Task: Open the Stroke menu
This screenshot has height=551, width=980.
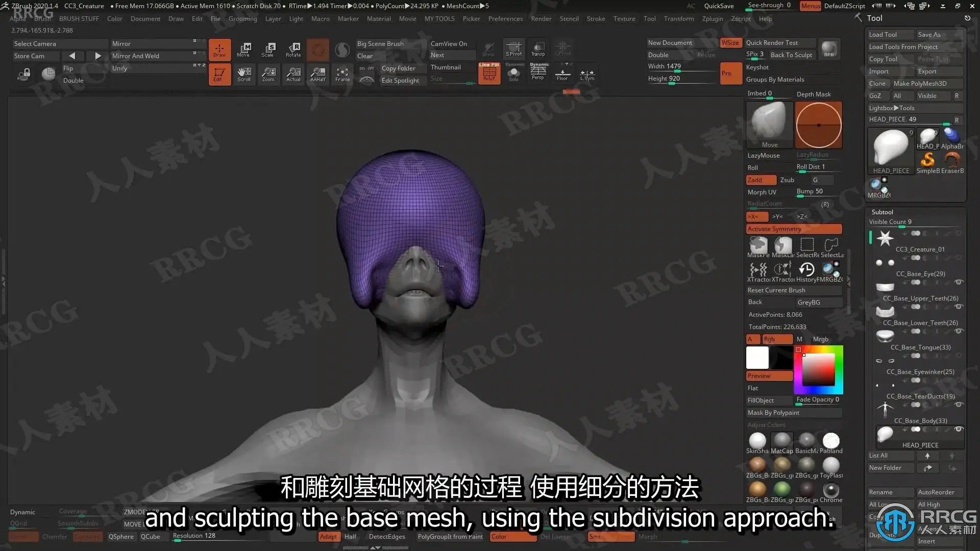Action: click(x=596, y=18)
